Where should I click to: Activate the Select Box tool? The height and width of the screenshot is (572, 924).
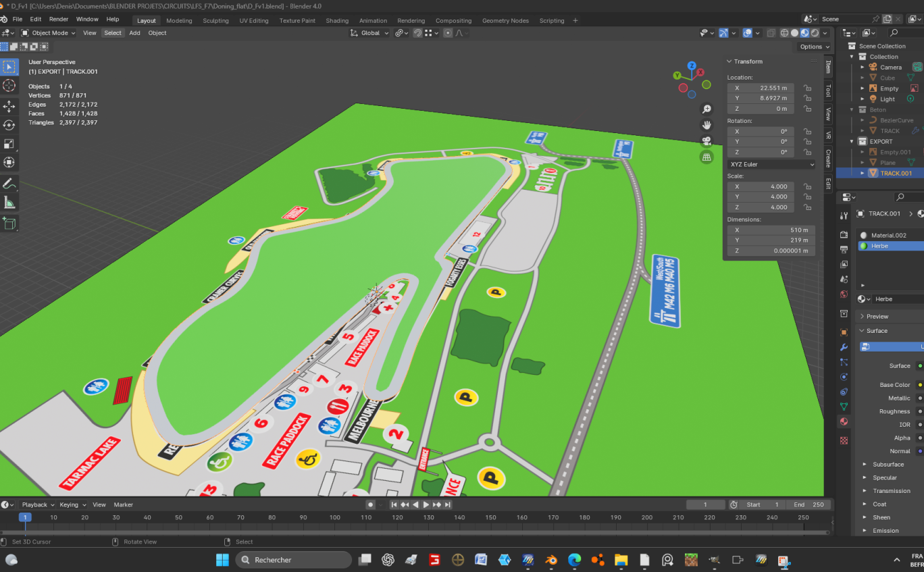click(9, 66)
